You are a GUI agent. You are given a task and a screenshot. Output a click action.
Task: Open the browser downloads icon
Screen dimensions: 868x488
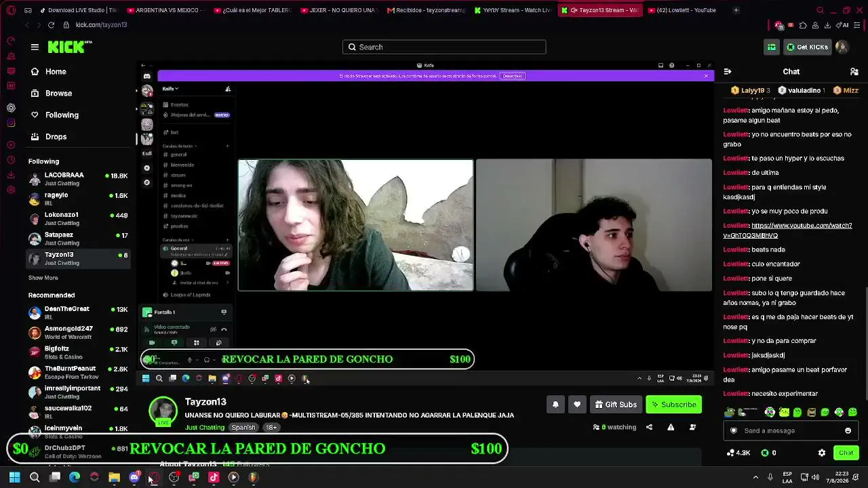[x=827, y=25]
